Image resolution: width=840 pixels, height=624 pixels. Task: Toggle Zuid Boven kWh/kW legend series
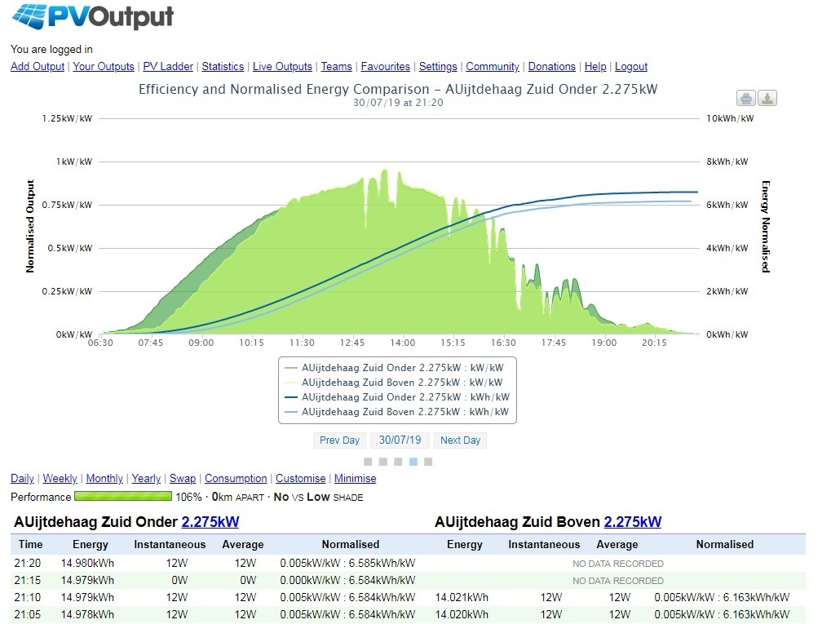click(396, 412)
